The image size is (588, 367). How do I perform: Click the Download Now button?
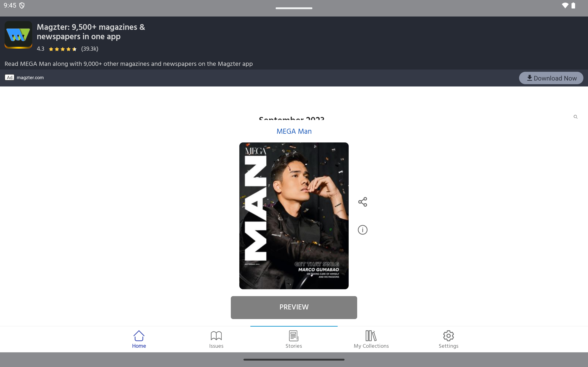(x=551, y=78)
